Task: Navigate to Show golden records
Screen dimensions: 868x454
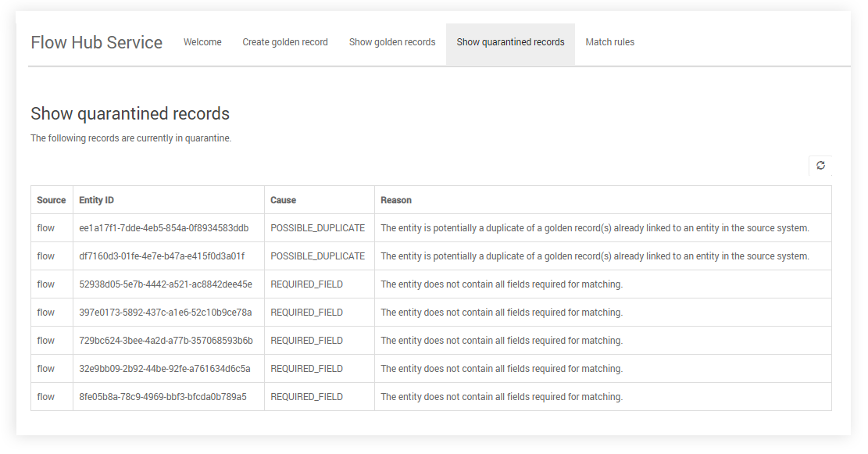Action: pyautogui.click(x=392, y=42)
